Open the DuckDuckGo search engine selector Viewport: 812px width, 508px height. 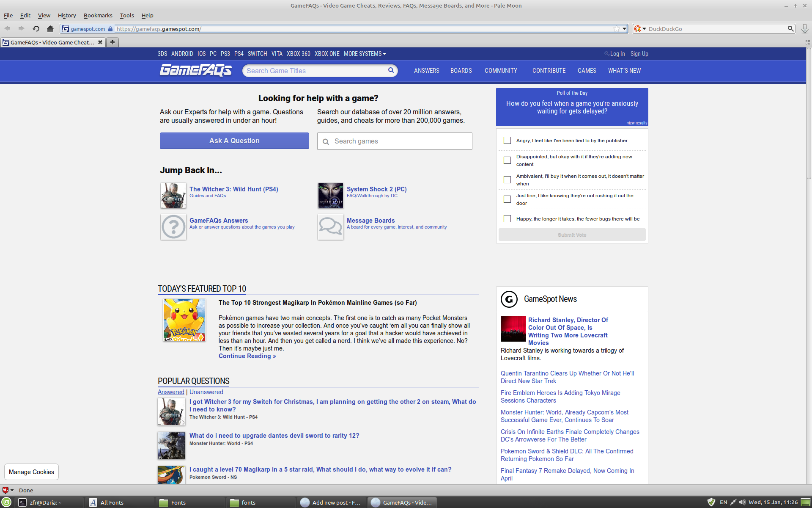coord(640,29)
